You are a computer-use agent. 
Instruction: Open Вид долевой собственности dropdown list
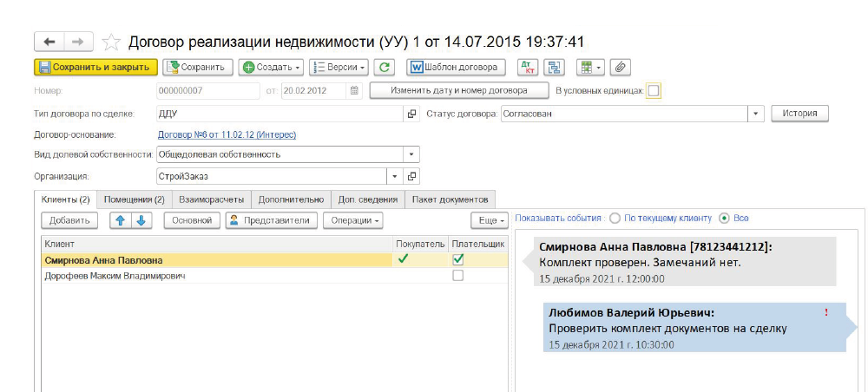click(411, 155)
